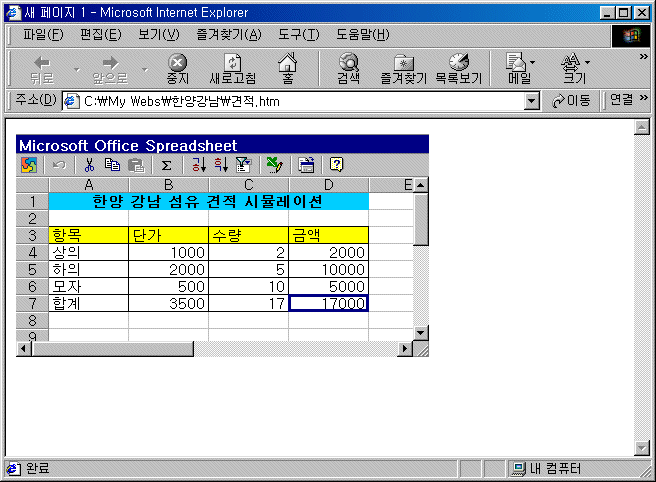Expand the forward button history dropdown arrow
Viewport: 656px width, 482px height.
[145, 69]
